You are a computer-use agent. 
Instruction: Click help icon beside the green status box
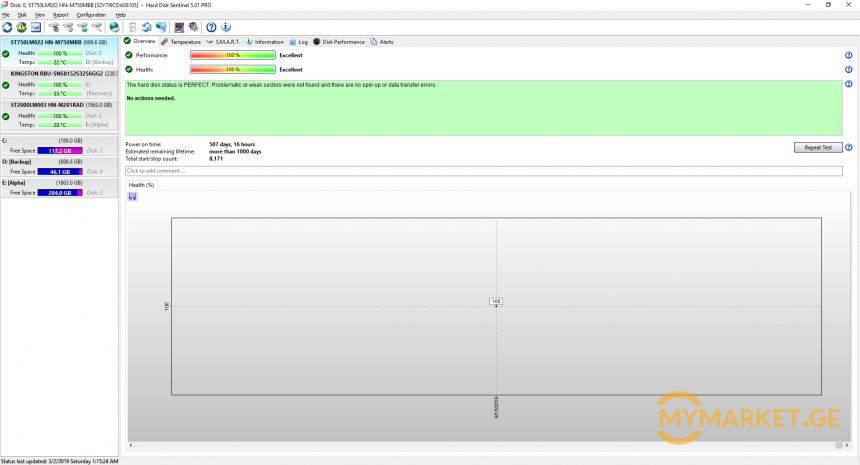click(848, 84)
